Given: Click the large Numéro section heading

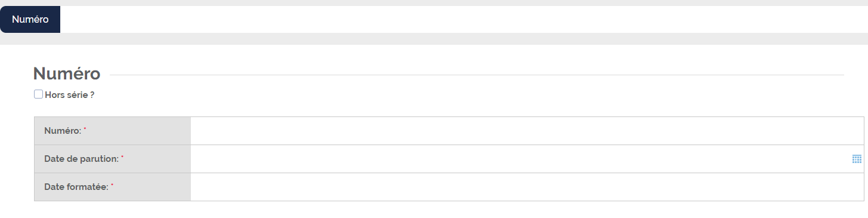Looking at the screenshot, I should 67,73.
